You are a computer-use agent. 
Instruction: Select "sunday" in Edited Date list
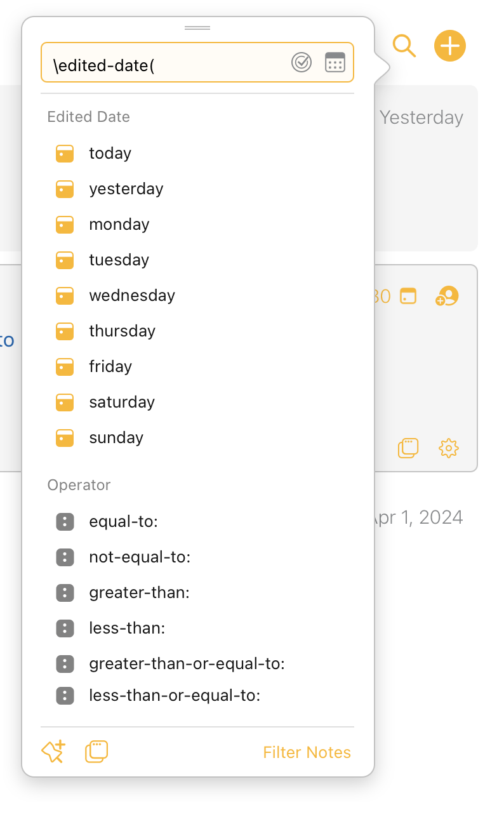tap(116, 437)
